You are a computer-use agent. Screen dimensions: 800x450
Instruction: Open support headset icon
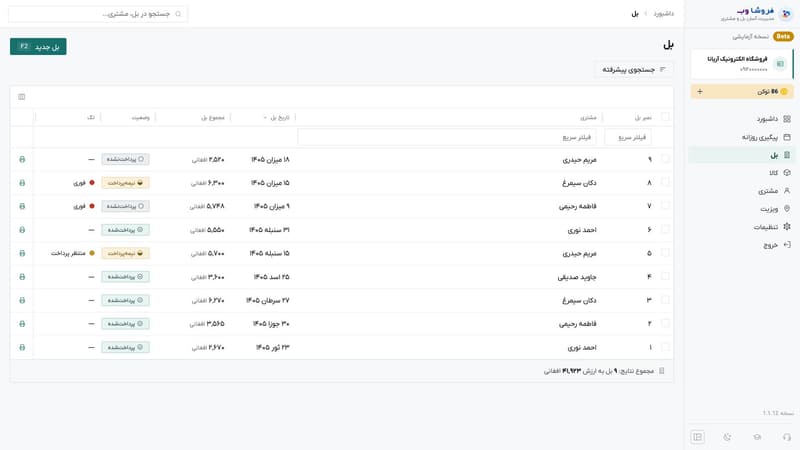pos(787,437)
